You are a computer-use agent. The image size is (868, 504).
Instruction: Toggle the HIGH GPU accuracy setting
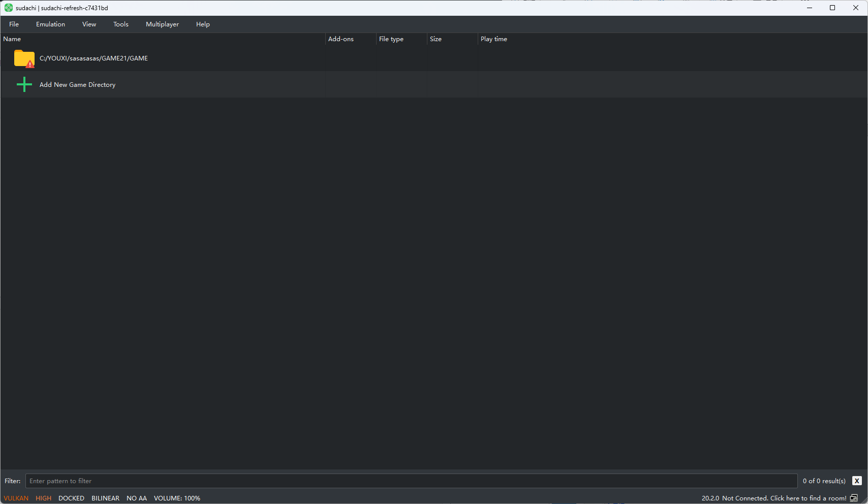tap(44, 498)
